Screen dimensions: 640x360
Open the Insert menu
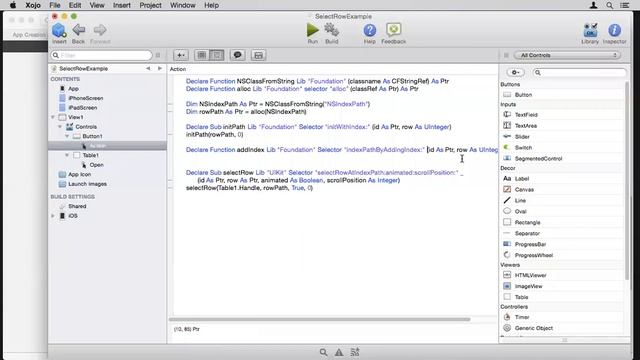[x=122, y=5]
